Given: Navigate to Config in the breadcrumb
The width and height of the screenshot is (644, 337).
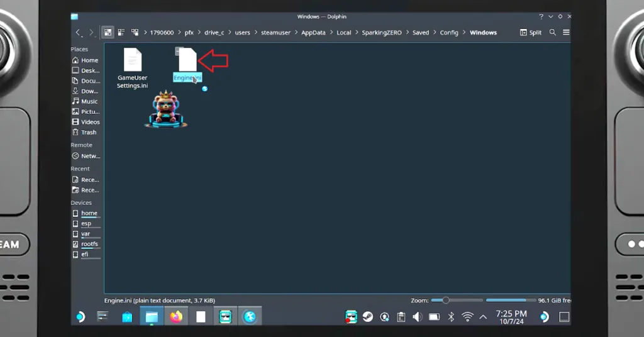Looking at the screenshot, I should [449, 33].
